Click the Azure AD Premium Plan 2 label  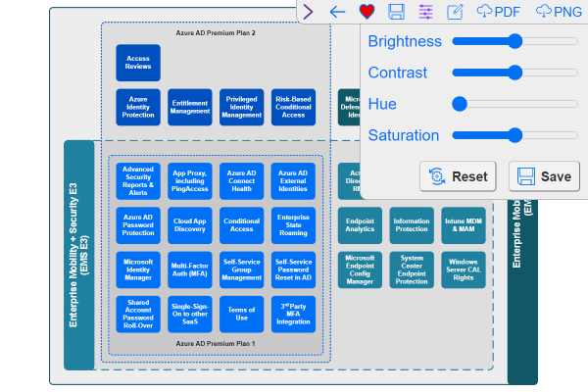point(216,33)
